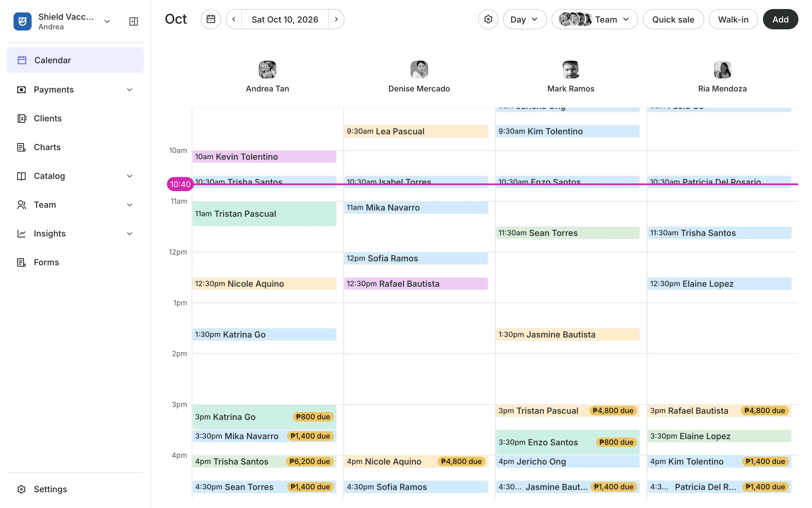The height and width of the screenshot is (508, 812).
Task: Click ₱6,200 due badge on Trisha Santos
Action: point(310,462)
